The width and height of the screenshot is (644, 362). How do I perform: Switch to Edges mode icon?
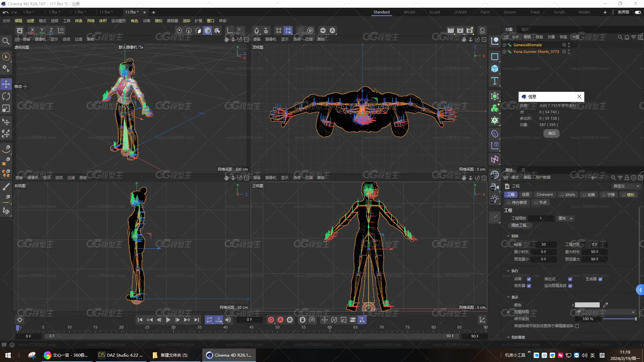tap(189, 31)
